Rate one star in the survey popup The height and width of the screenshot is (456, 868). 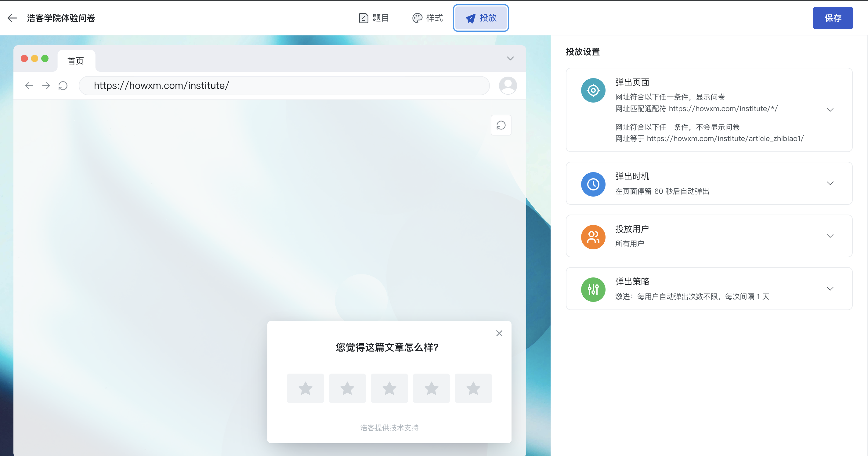click(305, 388)
